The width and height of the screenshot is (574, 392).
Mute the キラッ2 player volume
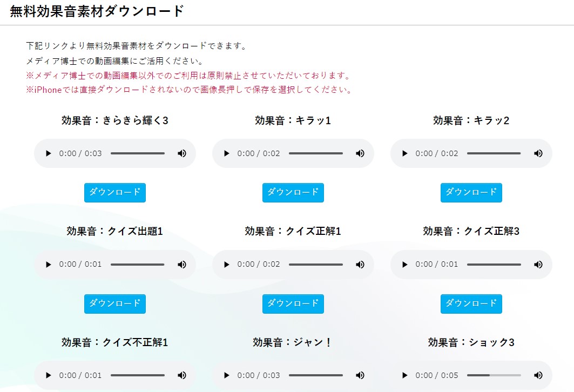click(538, 153)
